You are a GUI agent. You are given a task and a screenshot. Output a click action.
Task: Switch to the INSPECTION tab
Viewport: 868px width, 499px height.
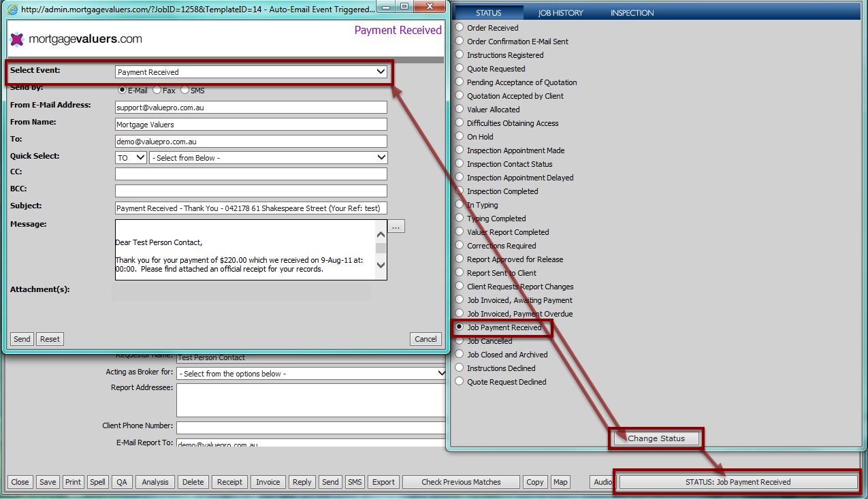click(632, 13)
